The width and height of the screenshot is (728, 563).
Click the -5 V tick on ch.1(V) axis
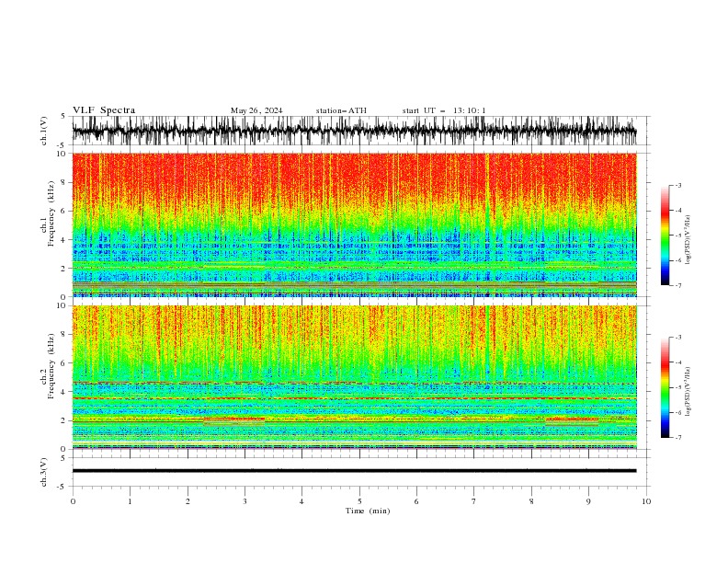coord(62,145)
